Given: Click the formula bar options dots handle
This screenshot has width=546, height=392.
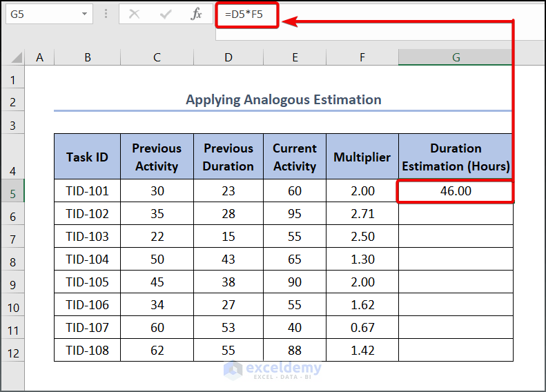Looking at the screenshot, I should [x=106, y=14].
